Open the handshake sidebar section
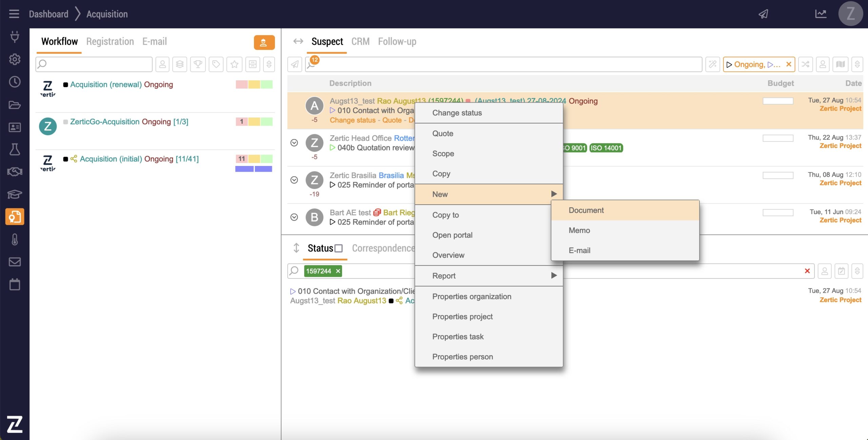The image size is (868, 440). [15, 172]
